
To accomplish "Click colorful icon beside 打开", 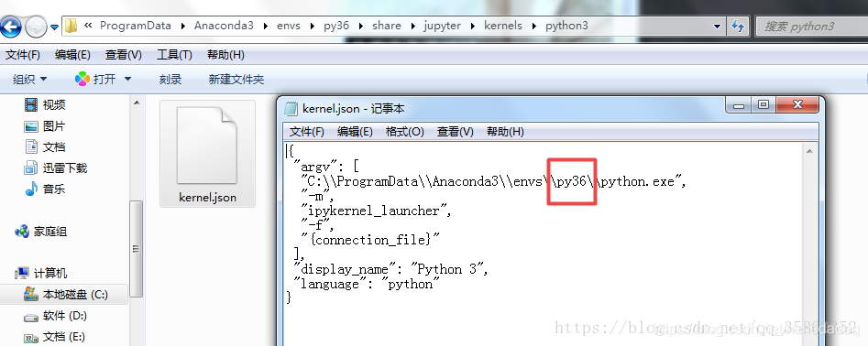I will (x=82, y=79).
